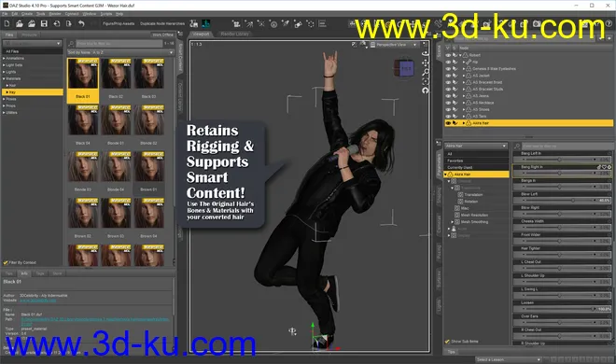The width and height of the screenshot is (616, 364).
Task: Open the Sort by Name dropdown
Action: point(120,52)
